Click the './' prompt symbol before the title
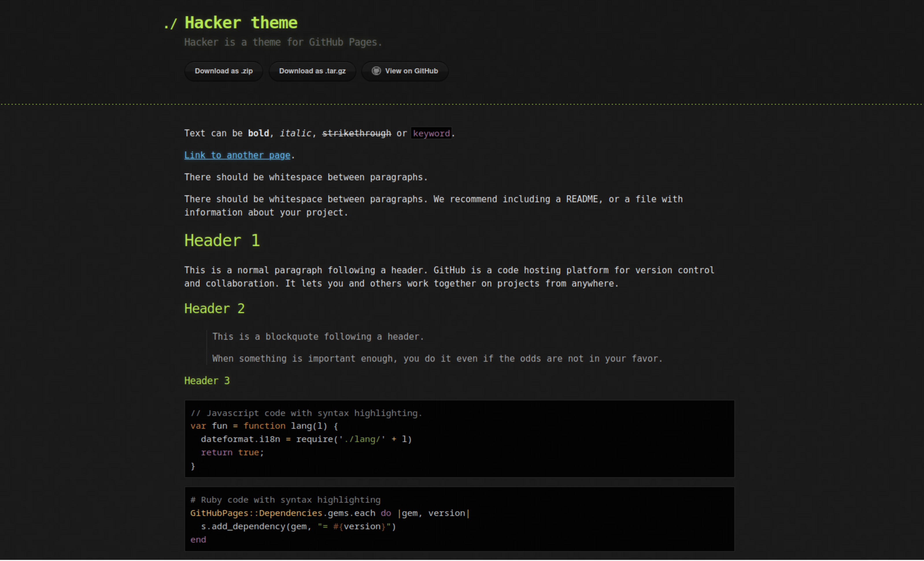924x561 pixels. (x=171, y=23)
